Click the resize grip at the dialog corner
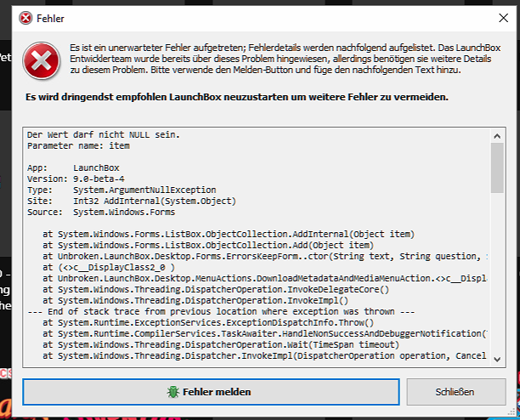Viewport: 520px width, 420px height. click(x=511, y=411)
